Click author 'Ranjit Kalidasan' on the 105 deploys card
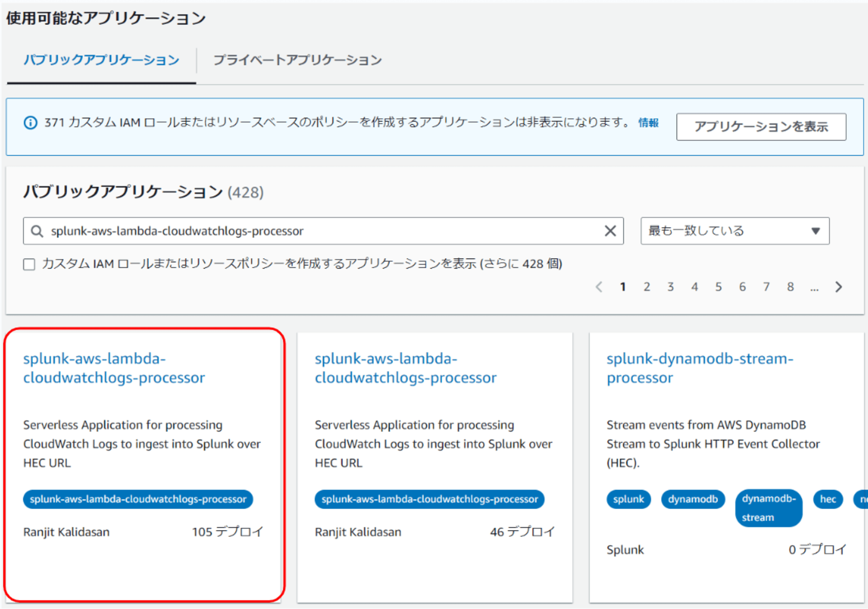This screenshot has width=868, height=609. 66,532
